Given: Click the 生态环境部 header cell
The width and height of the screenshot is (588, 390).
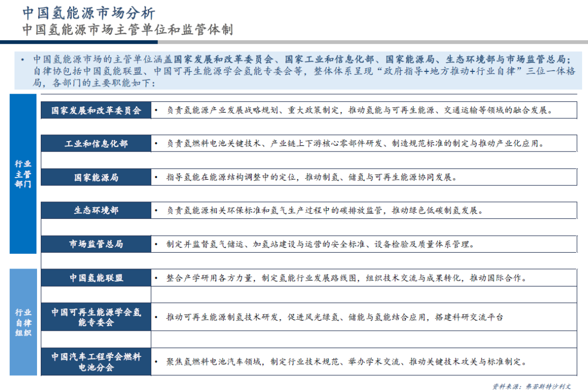Looking at the screenshot, I should pos(96,210).
